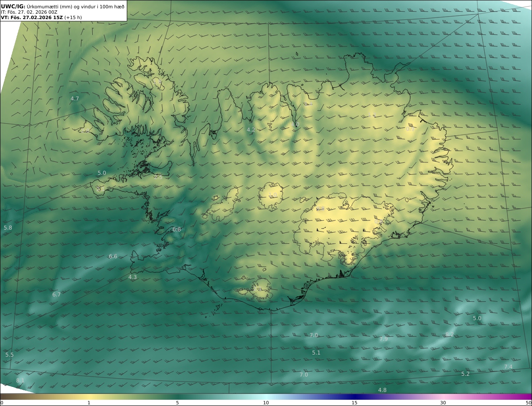Select the 4.2 value label
532x406 pixels.
point(251,130)
